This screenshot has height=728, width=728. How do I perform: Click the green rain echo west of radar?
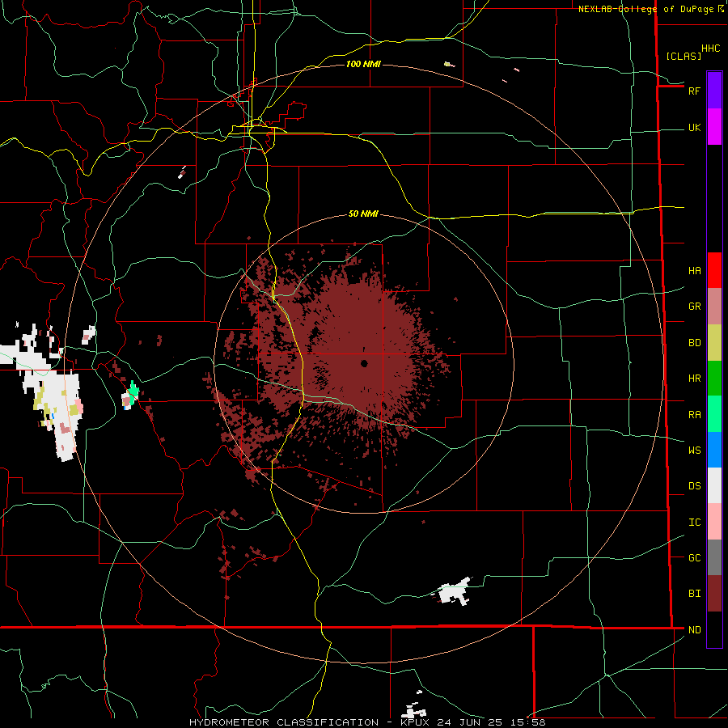pyautogui.click(x=133, y=392)
